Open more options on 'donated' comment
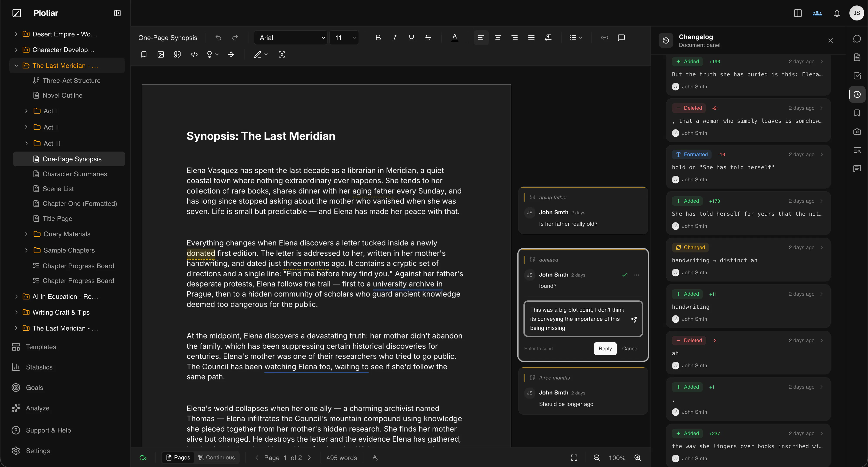Image resolution: width=868 pixels, height=467 pixels. pyautogui.click(x=636, y=275)
